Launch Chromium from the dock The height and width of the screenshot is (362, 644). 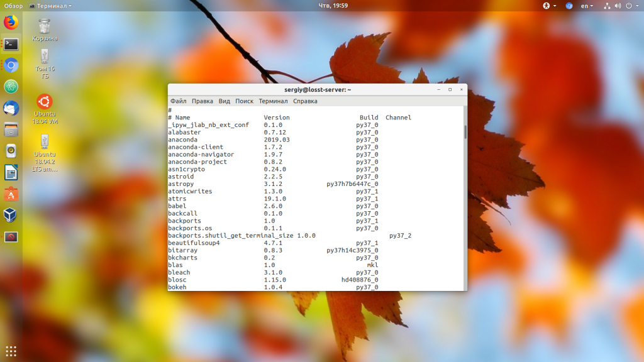coord(11,65)
